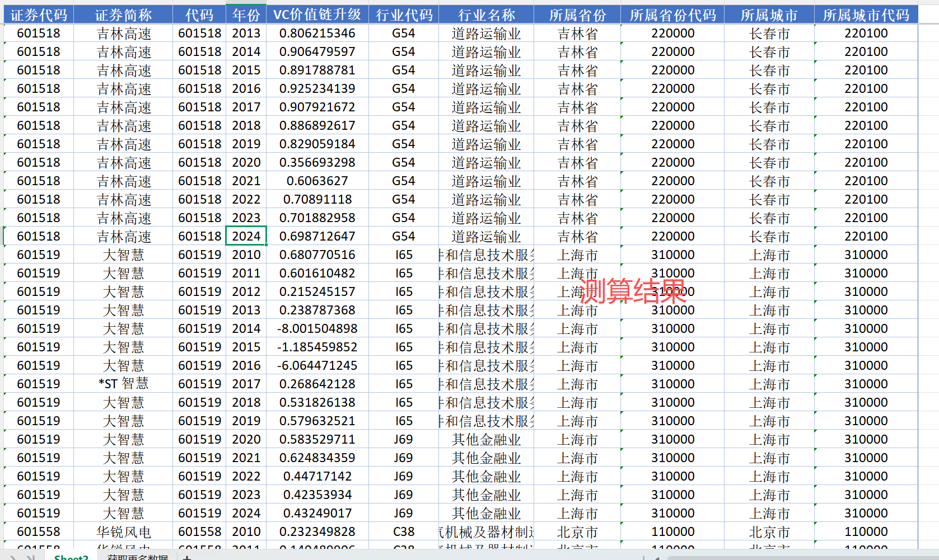The image size is (939, 560).
Task: Select J69 code in the 大智慧 2024 row
Action: point(404,514)
